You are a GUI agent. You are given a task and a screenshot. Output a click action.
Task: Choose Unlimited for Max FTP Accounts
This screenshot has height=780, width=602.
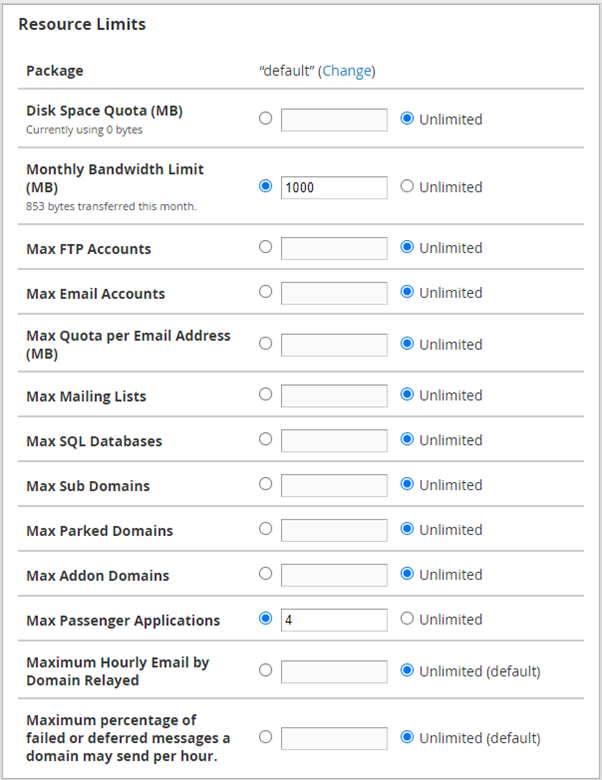[407, 247]
